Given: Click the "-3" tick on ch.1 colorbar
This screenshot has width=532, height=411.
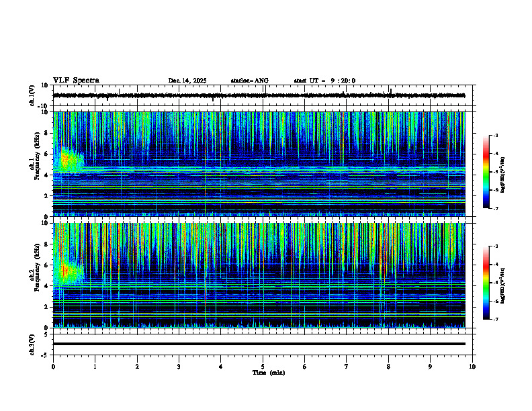Looking at the screenshot, I should point(496,135).
